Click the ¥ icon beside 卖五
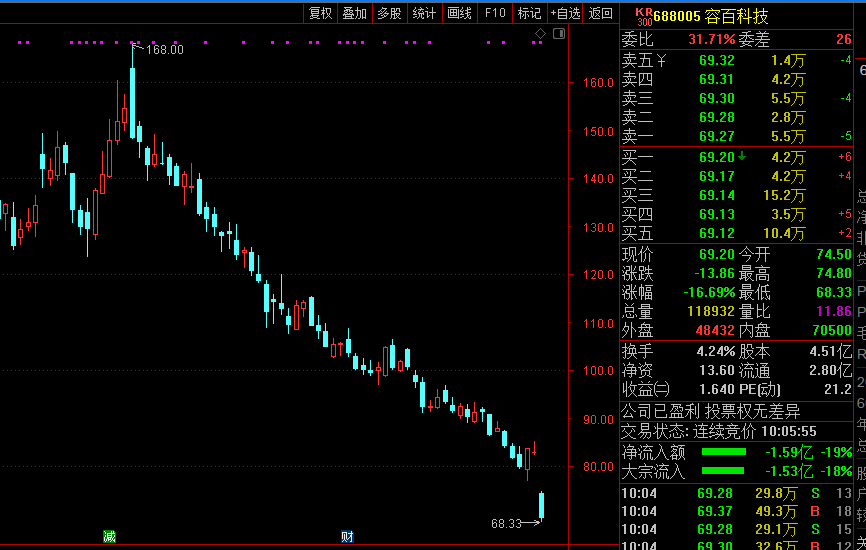This screenshot has height=550, width=866. (x=661, y=61)
